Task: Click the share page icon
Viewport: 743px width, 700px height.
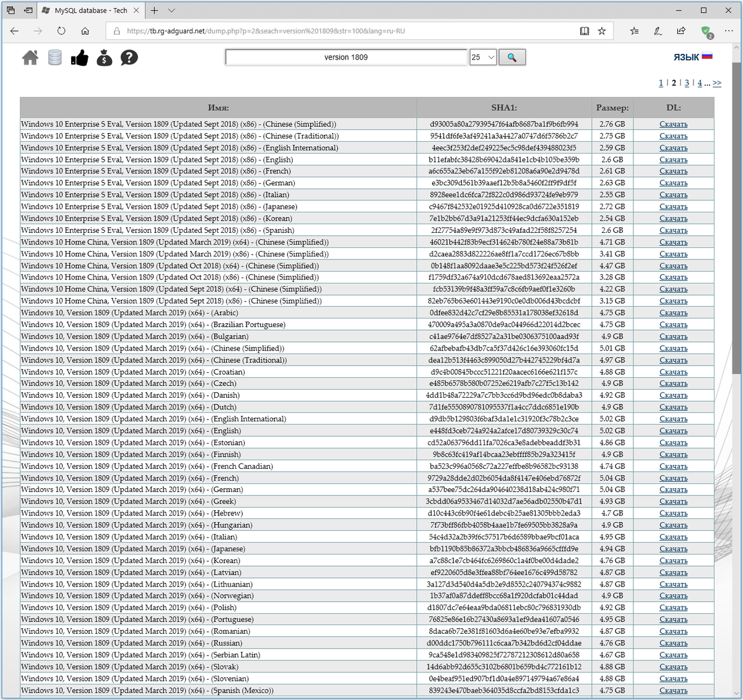Action: pos(681,31)
